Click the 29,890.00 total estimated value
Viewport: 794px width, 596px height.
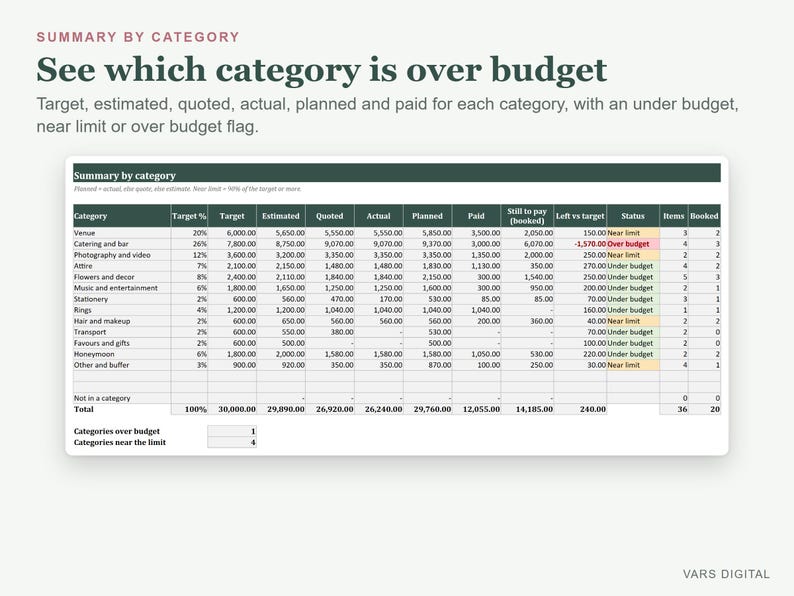click(281, 409)
